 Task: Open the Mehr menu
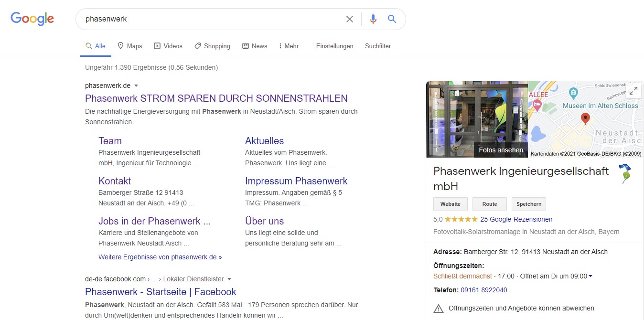point(288,46)
